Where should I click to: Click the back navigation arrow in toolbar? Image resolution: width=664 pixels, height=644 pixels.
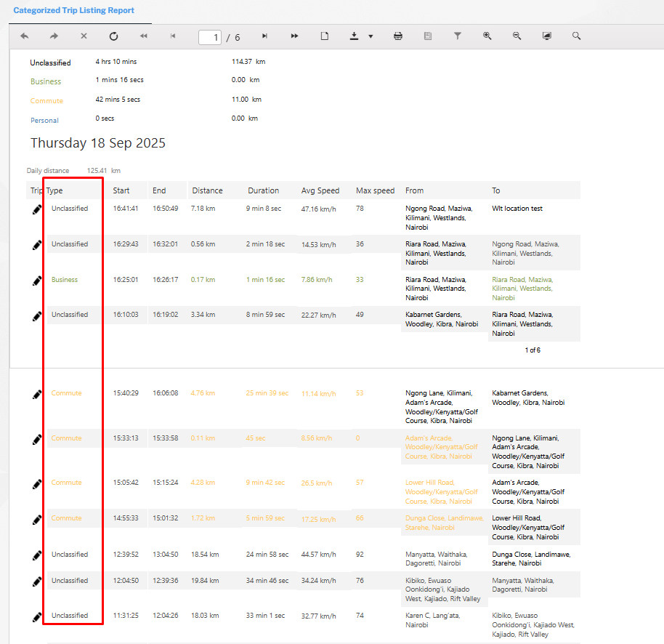(25, 36)
